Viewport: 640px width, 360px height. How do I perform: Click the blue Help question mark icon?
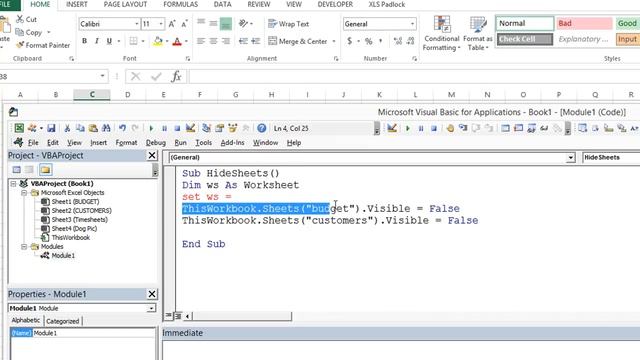click(262, 128)
